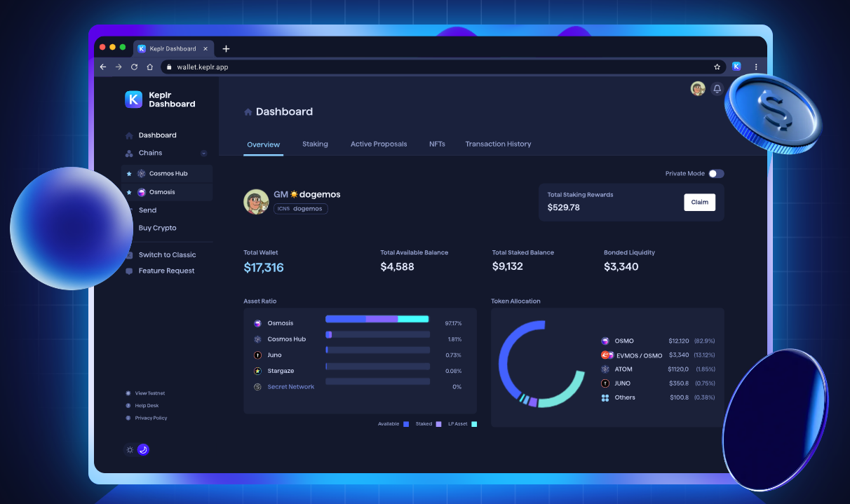Click the Token Allocation donut chart

pyautogui.click(x=541, y=365)
